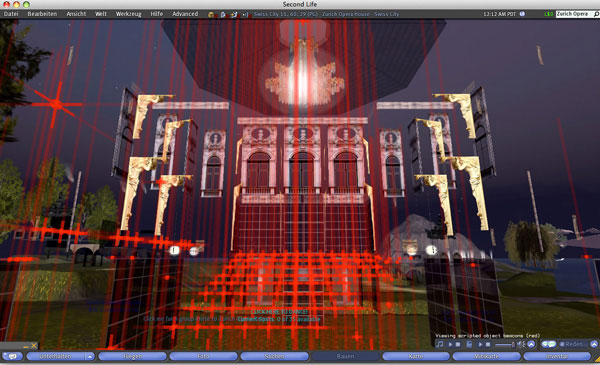The width and height of the screenshot is (600, 365).
Task: Click the Bauen build button
Action: (x=345, y=356)
